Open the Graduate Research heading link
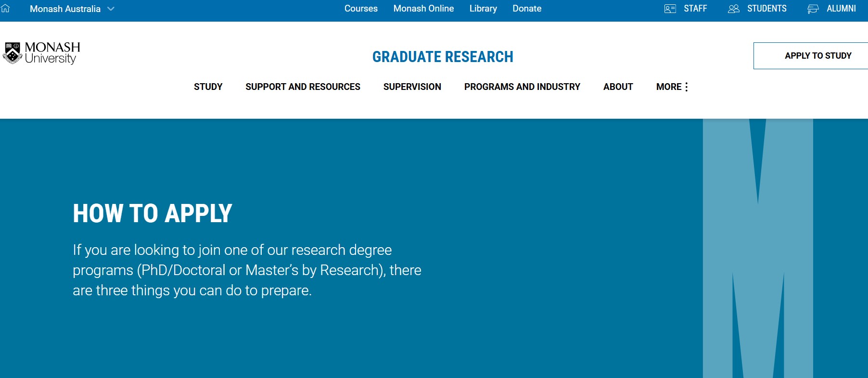868x378 pixels. (x=443, y=57)
